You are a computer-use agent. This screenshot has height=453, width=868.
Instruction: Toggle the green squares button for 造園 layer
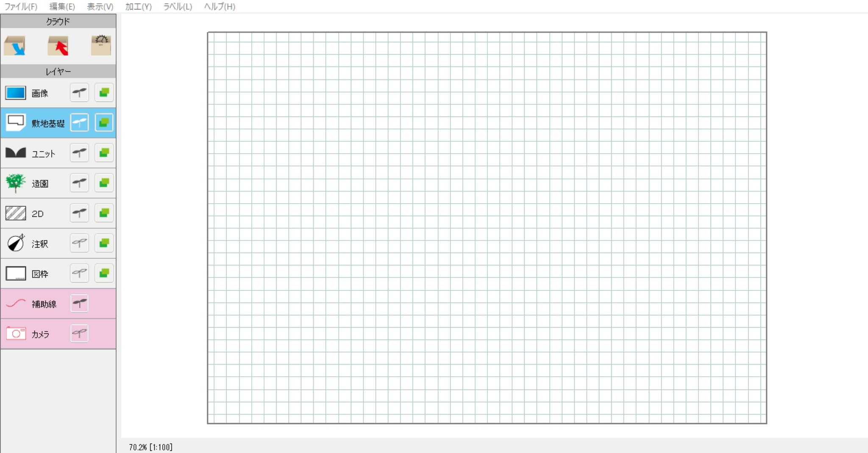tap(104, 183)
